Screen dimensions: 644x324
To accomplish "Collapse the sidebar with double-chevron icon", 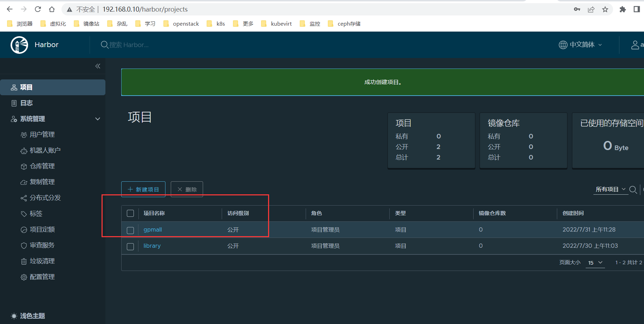I will tap(98, 66).
